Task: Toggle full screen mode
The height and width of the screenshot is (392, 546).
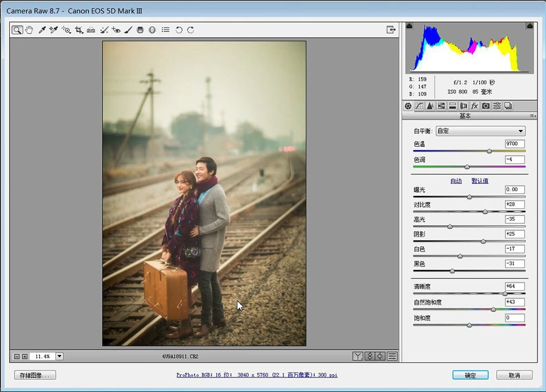Action: [391, 30]
